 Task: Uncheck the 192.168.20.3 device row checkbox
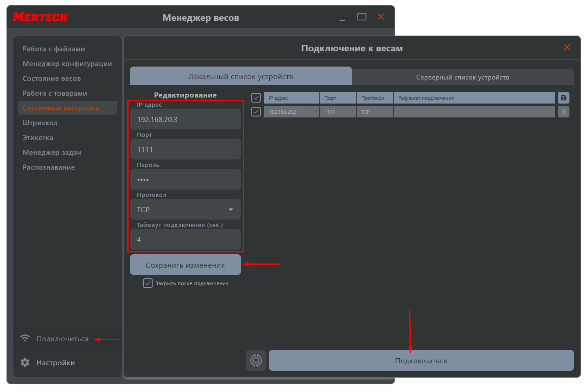click(256, 111)
